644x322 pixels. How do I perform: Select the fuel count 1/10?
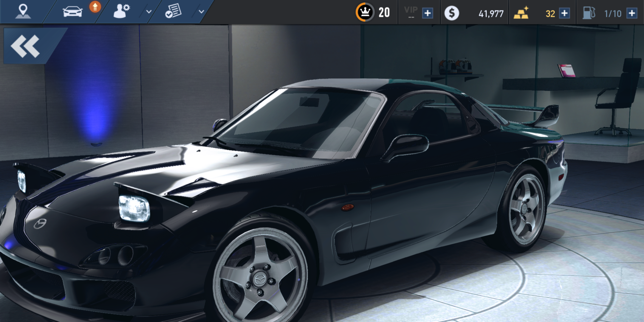[613, 14]
